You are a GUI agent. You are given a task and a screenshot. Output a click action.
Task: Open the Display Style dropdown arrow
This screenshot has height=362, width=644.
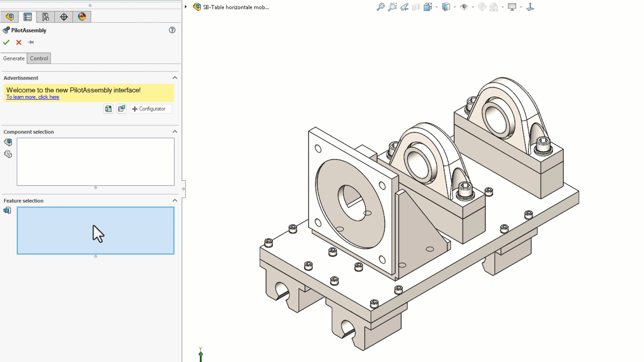(x=454, y=7)
